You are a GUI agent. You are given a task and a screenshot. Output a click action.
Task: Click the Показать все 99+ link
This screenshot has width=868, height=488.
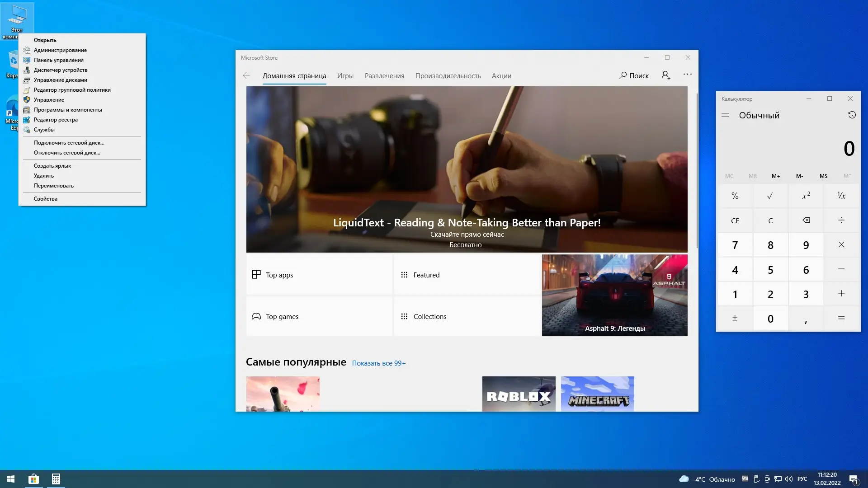click(378, 363)
